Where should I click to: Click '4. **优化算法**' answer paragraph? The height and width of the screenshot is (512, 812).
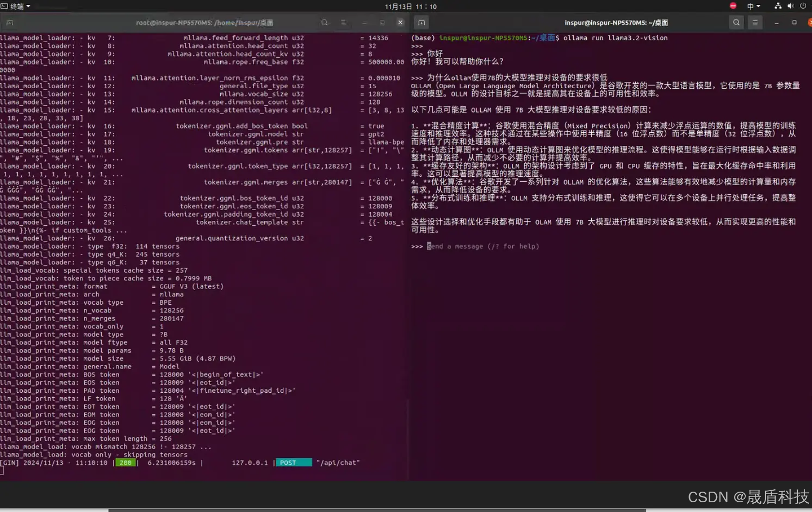pos(603,186)
